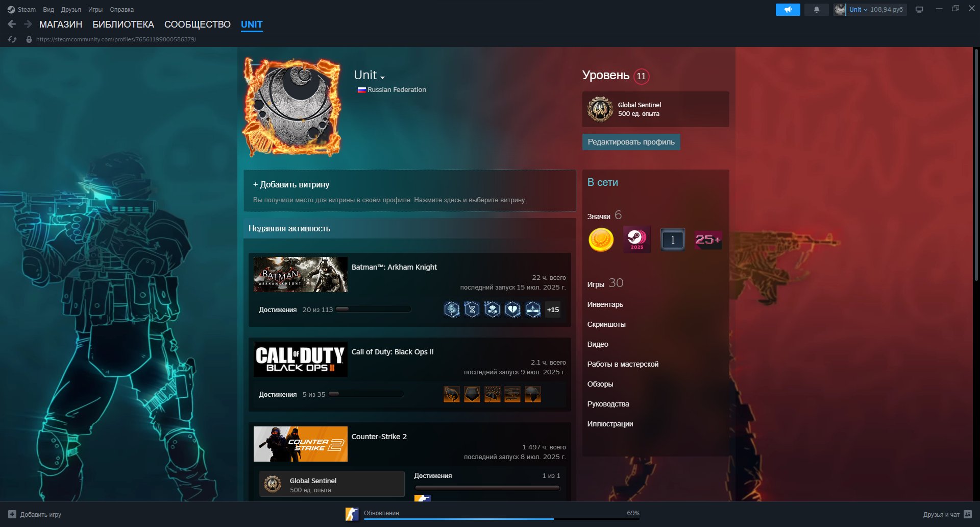Click the Counter-Strike 2 update icon in bottom bar

pyautogui.click(x=352, y=514)
